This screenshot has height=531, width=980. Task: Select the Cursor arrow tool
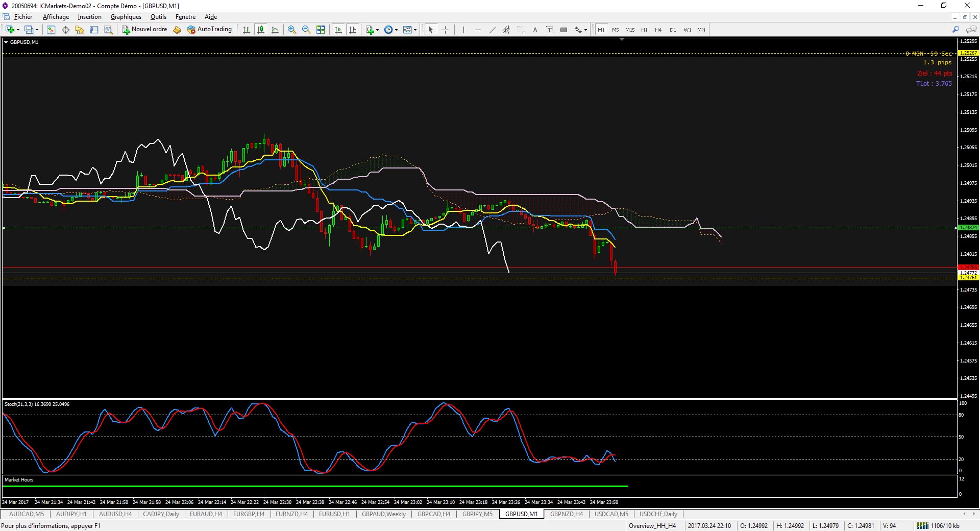click(431, 30)
